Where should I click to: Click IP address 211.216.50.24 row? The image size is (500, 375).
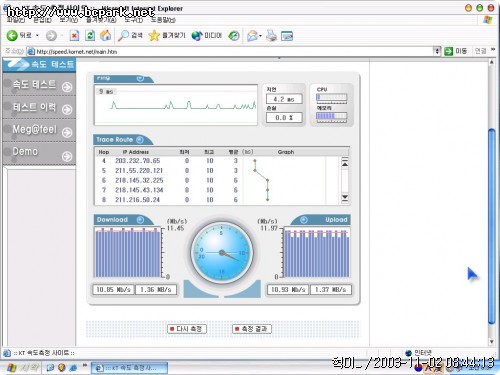tap(137, 200)
